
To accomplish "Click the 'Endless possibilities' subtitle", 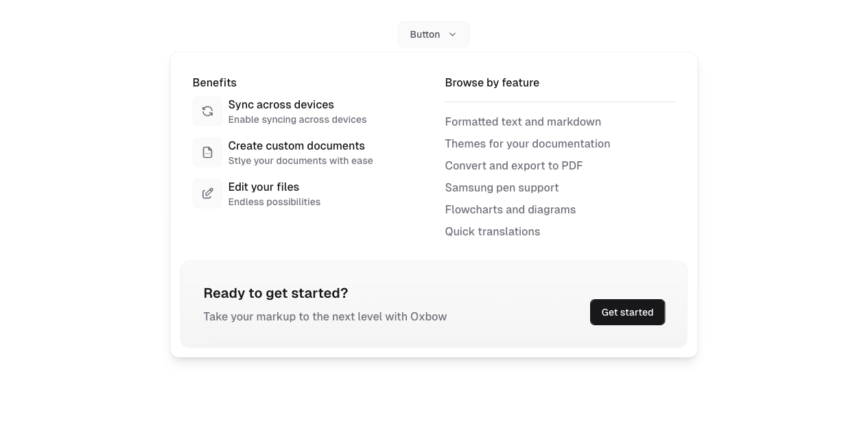I will click(274, 202).
